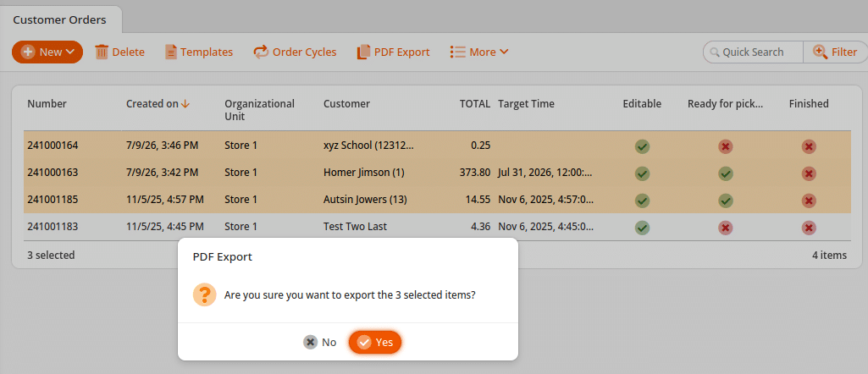Click the Finished red cross for order 241000164
868x374 pixels.
pos(809,146)
